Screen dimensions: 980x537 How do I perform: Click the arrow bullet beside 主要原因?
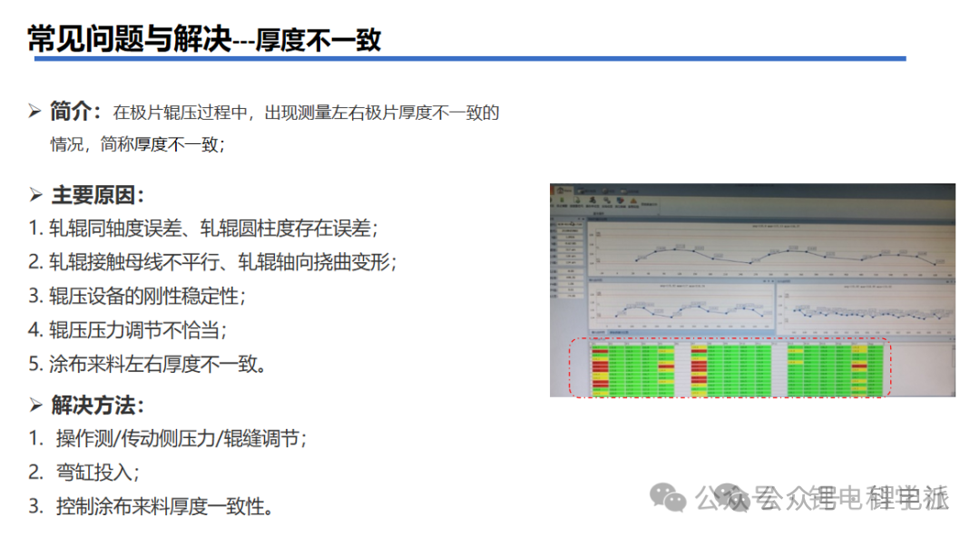pyautogui.click(x=34, y=196)
